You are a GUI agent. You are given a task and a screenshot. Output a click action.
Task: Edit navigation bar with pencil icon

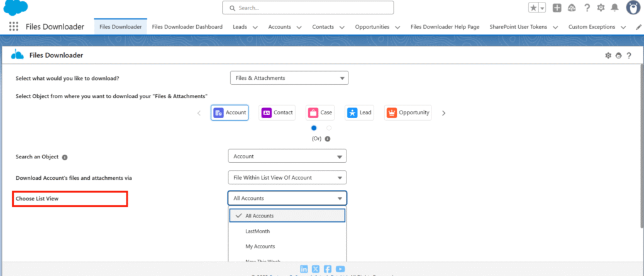click(x=638, y=27)
